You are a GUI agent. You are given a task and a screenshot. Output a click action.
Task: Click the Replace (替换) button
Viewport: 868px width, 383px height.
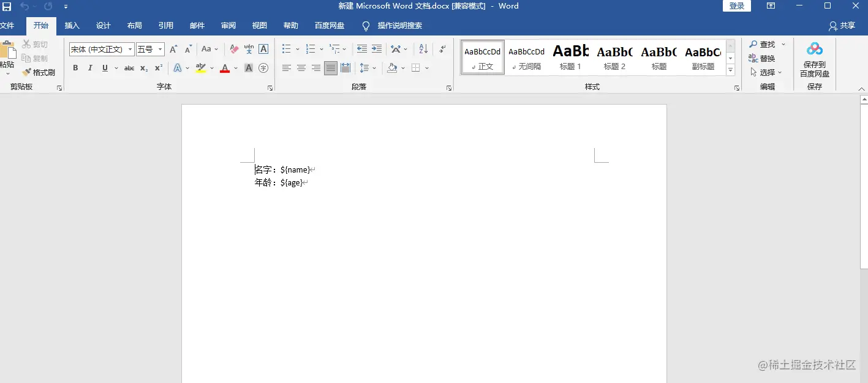[762, 58]
